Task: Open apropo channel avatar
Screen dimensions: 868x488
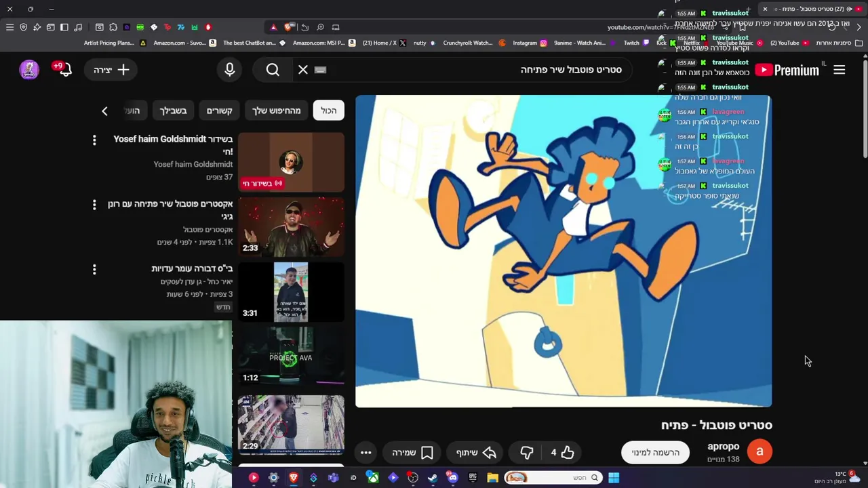Action: (x=759, y=451)
